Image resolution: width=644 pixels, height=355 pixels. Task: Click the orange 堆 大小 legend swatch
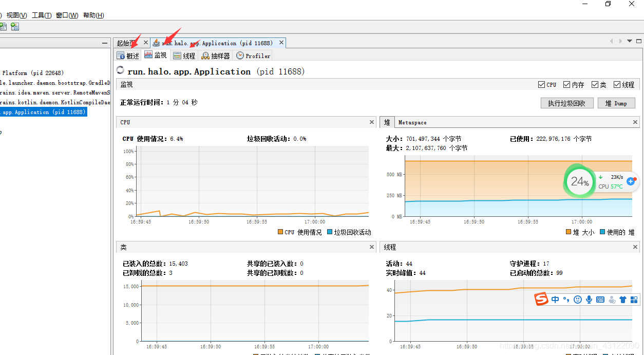569,232
